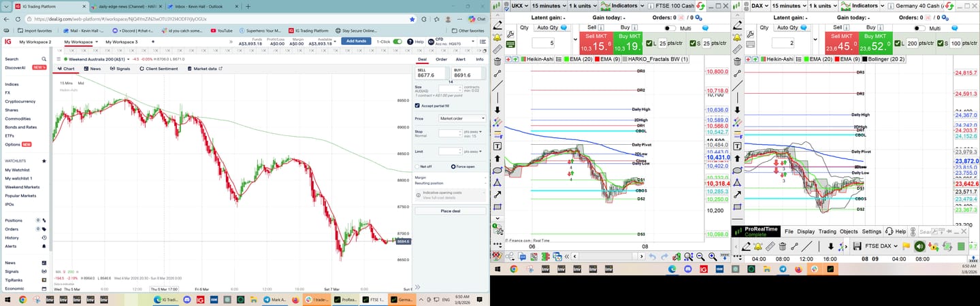Click the Place deal button
This screenshot has width=980, height=306.
coord(451,211)
